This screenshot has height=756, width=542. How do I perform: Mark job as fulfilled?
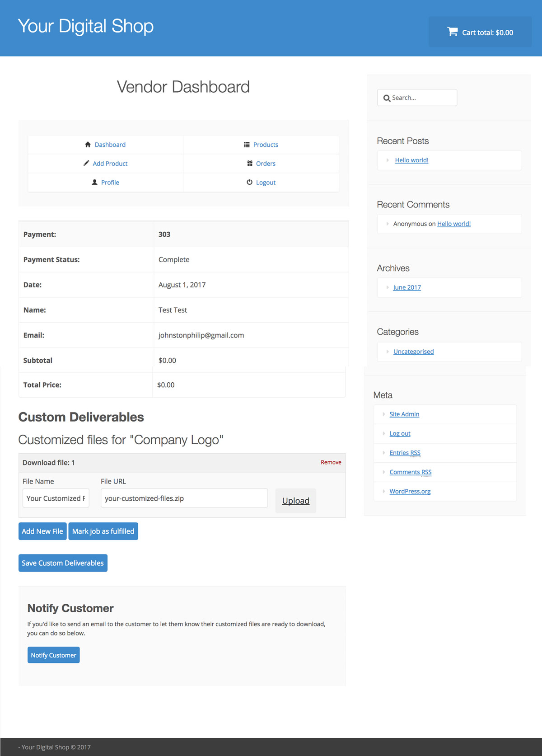103,531
